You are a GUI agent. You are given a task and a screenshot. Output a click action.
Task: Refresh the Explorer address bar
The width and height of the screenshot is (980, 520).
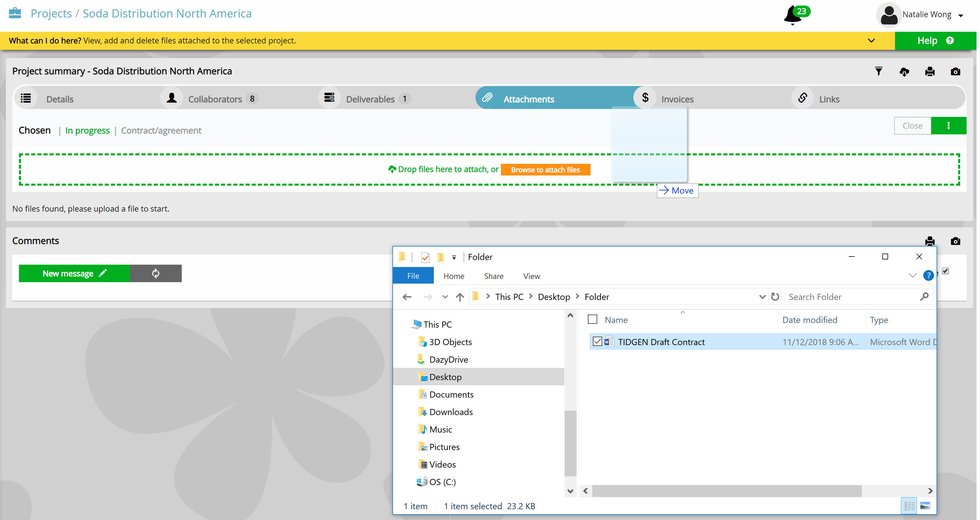[x=775, y=296]
